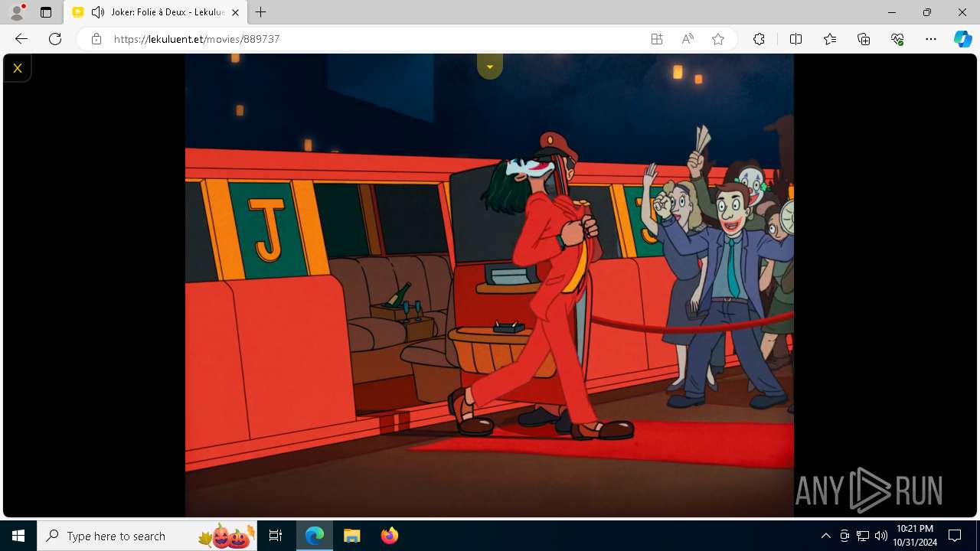
Task: Open Browser essentials heart icon
Action: [x=897, y=39]
